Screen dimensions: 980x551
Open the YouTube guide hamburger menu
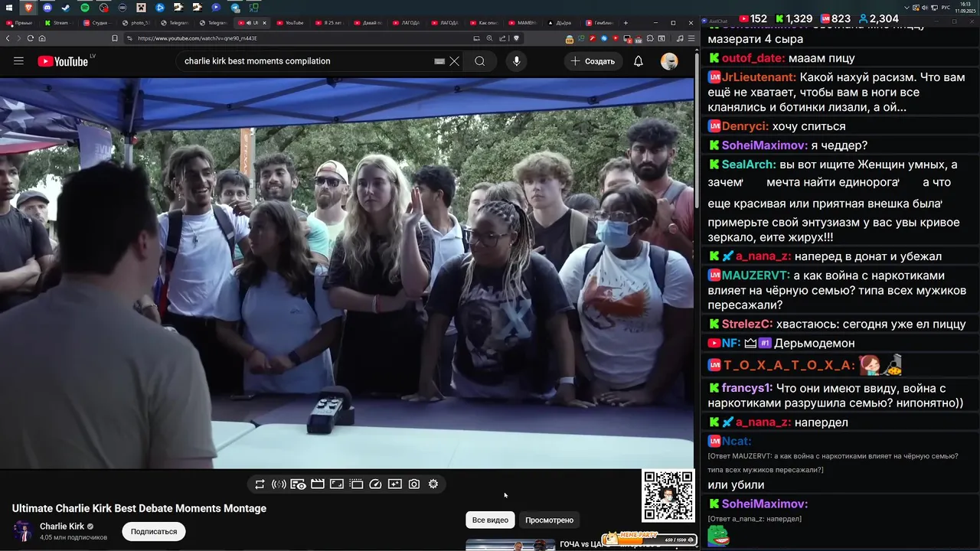tap(18, 61)
